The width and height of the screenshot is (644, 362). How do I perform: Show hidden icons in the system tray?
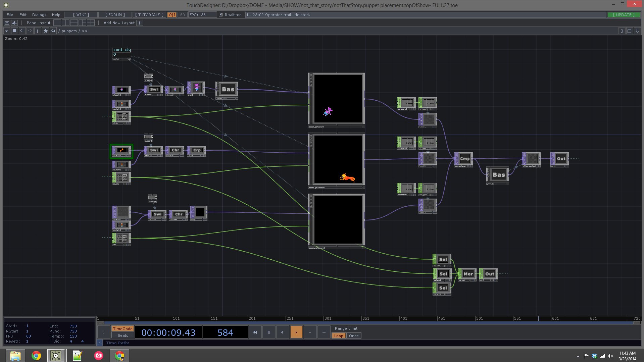[578, 356]
